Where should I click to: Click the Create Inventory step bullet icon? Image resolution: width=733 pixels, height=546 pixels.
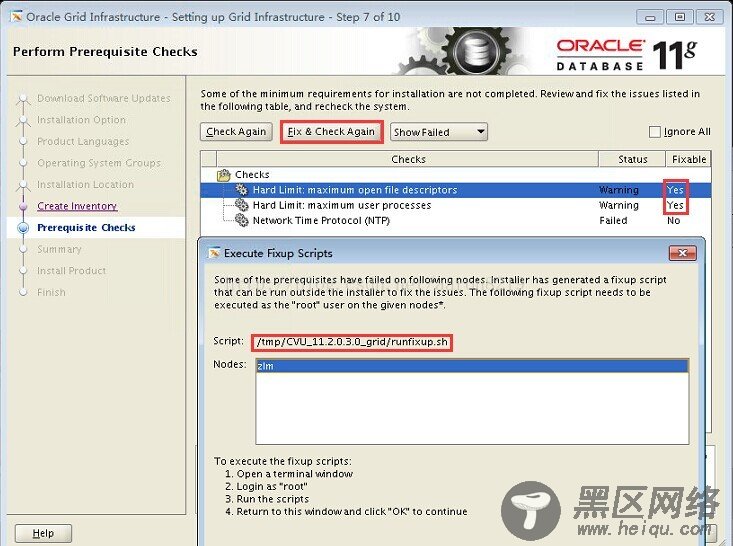pos(23,206)
